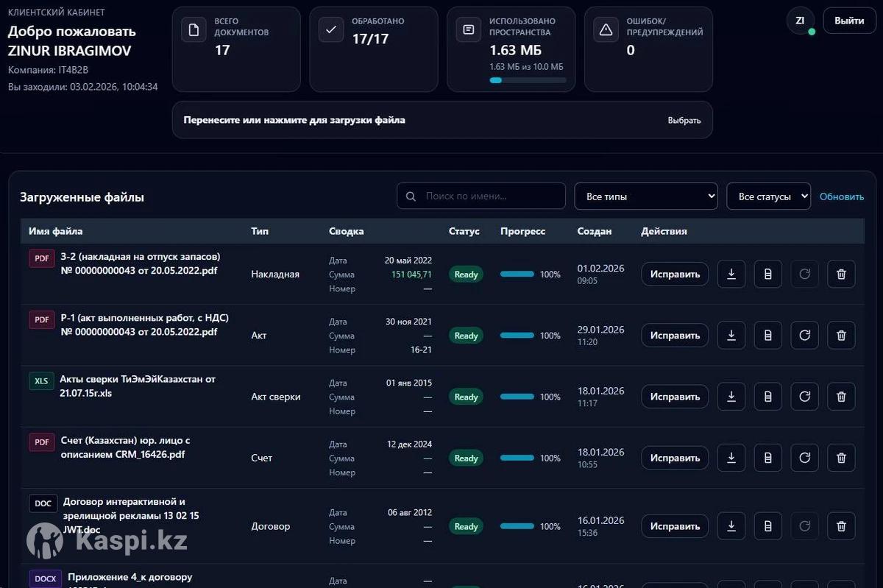Download the 3-2 накладная PDF file

[x=731, y=274]
